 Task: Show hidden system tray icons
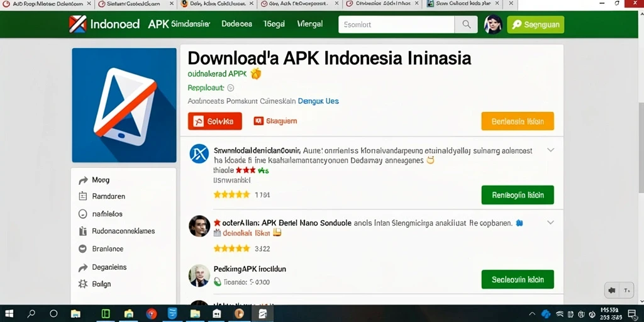pos(532,314)
